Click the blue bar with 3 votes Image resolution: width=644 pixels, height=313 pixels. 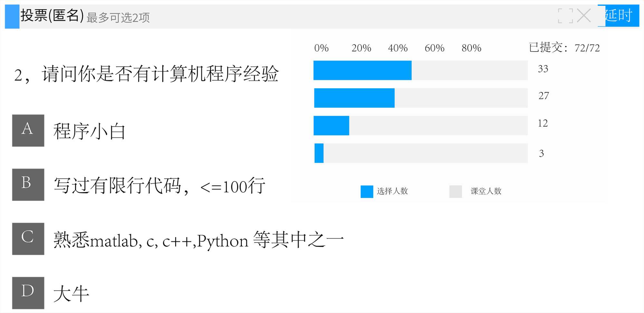319,153
